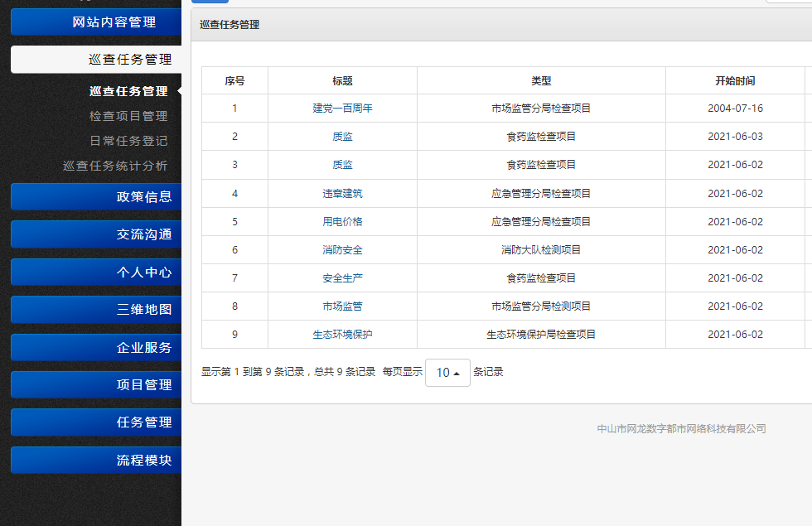Open the 用电价格 task link
Screen dimensions: 812x526
(x=342, y=222)
